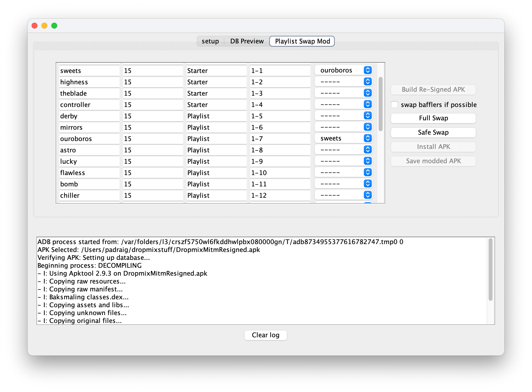The width and height of the screenshot is (532, 392).
Task: Click the playlist table vertical scrollbar
Action: pos(380,104)
